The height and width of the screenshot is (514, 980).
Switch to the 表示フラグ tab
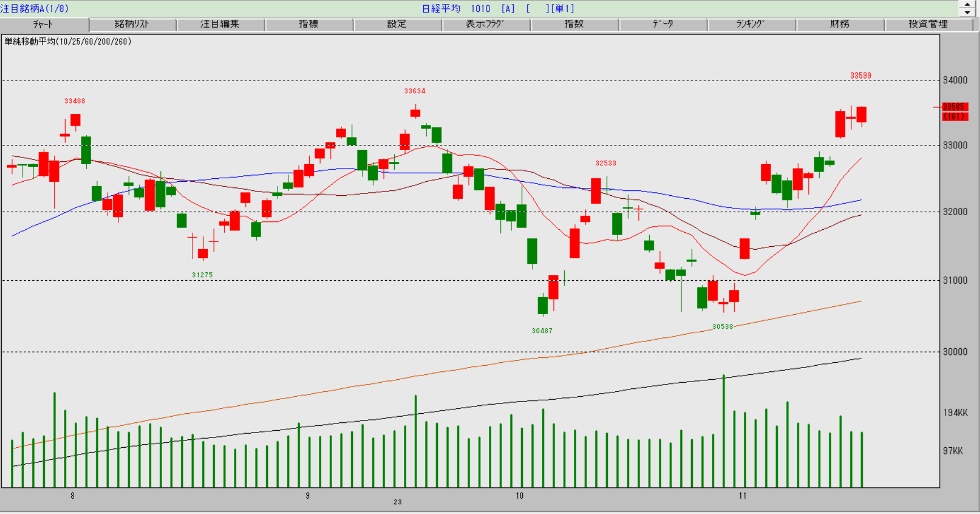pos(485,24)
